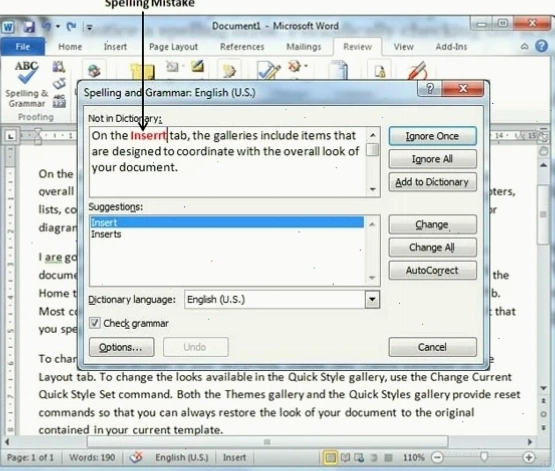Image resolution: width=555 pixels, height=471 pixels.
Task: Switch to the References tab
Action: pos(242,47)
